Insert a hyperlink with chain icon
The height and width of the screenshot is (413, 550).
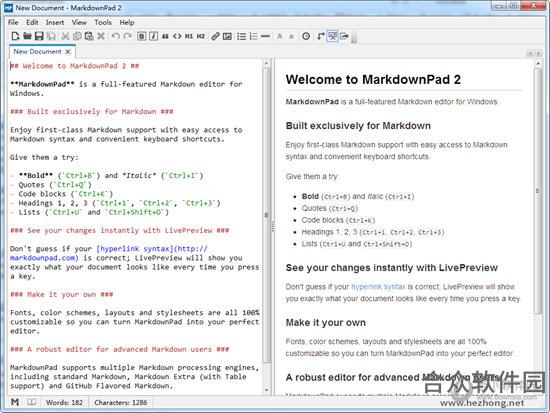click(x=215, y=36)
